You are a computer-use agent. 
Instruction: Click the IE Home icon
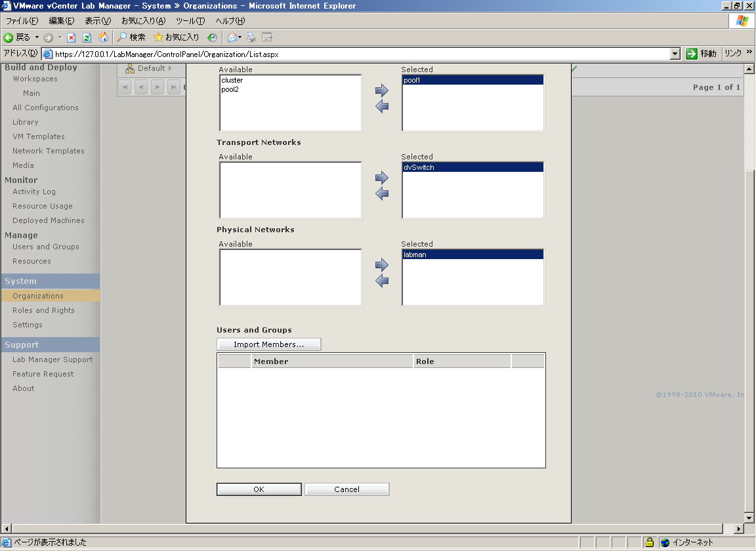[102, 37]
